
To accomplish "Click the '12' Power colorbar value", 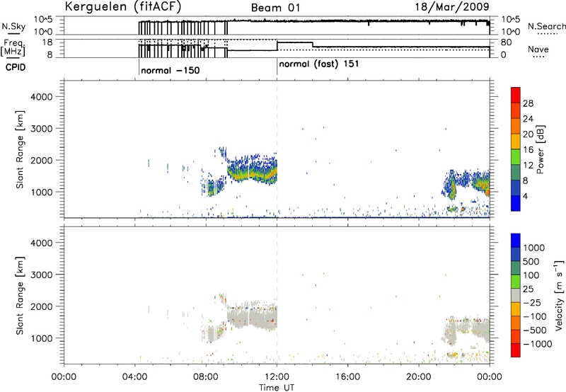I will pos(528,165).
